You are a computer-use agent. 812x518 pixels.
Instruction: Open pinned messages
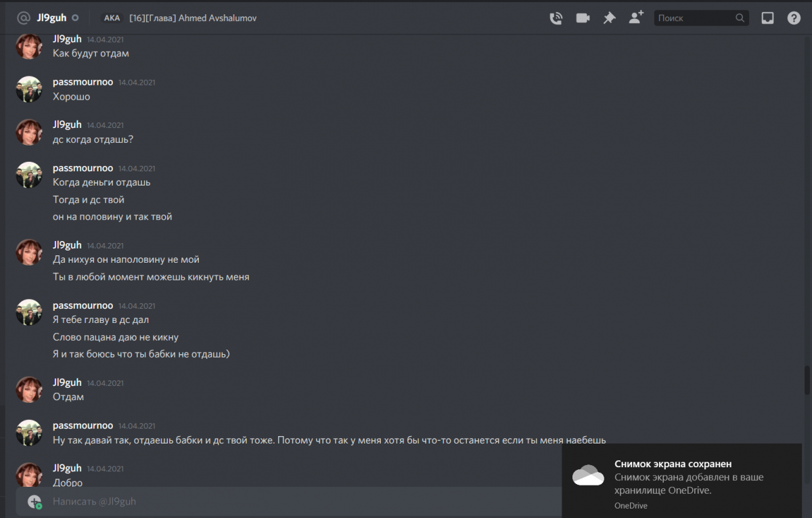[x=609, y=18]
